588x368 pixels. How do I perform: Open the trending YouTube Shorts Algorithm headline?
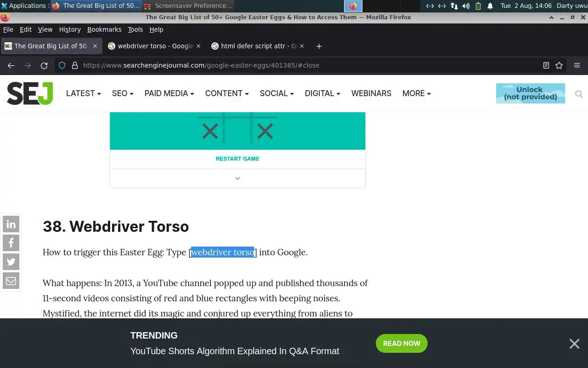[235, 351]
